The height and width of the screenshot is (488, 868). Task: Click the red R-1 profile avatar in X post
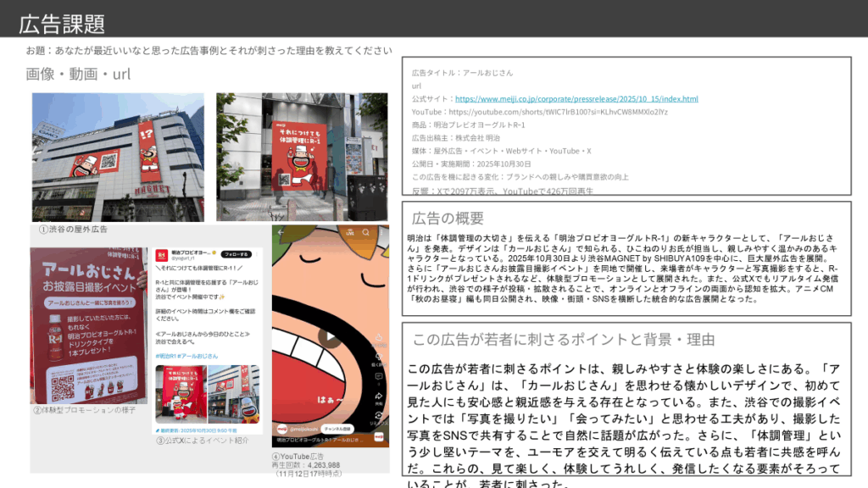click(160, 255)
